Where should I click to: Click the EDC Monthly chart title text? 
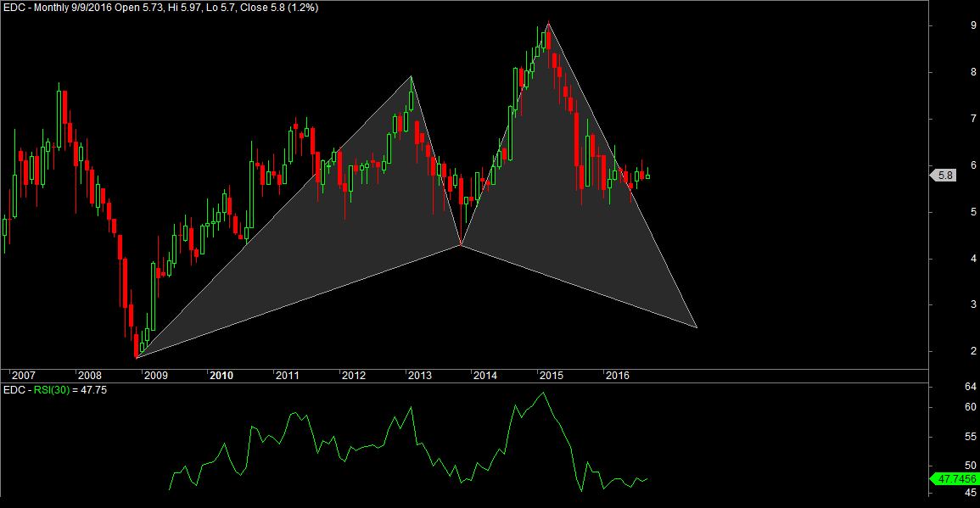(160, 8)
